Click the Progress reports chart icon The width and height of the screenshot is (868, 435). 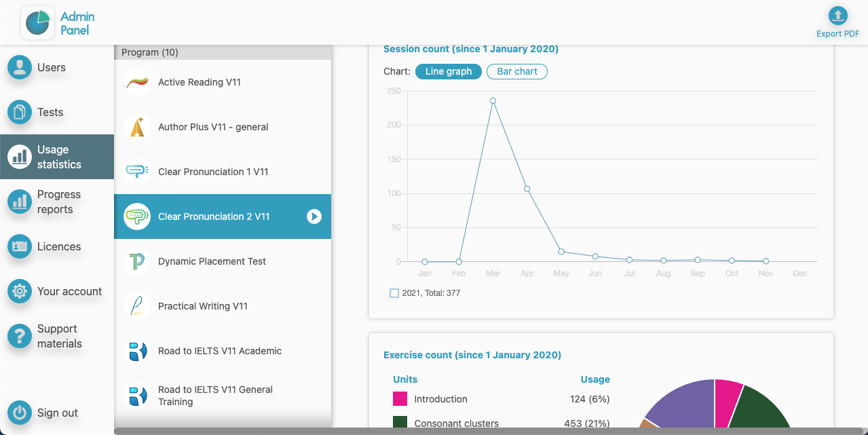point(20,202)
